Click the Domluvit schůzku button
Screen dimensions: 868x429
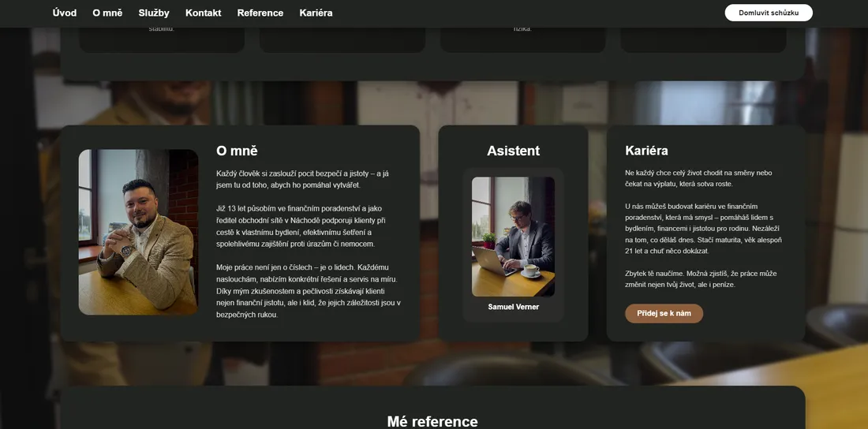point(769,13)
